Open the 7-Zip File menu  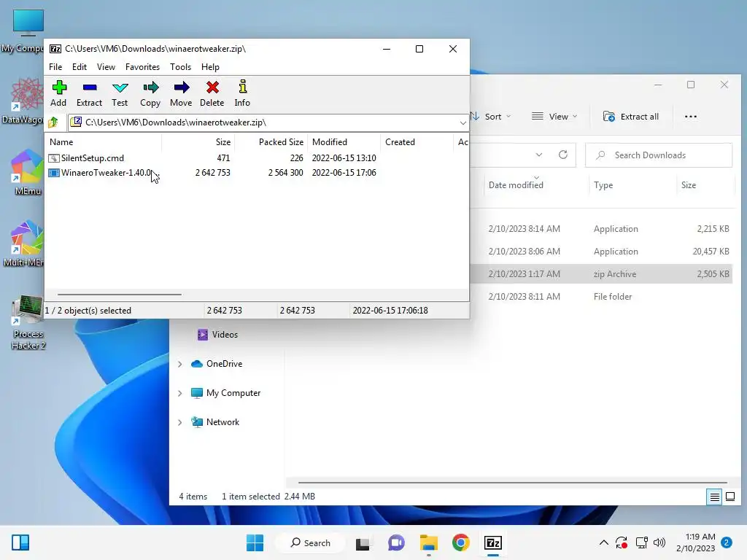point(55,66)
